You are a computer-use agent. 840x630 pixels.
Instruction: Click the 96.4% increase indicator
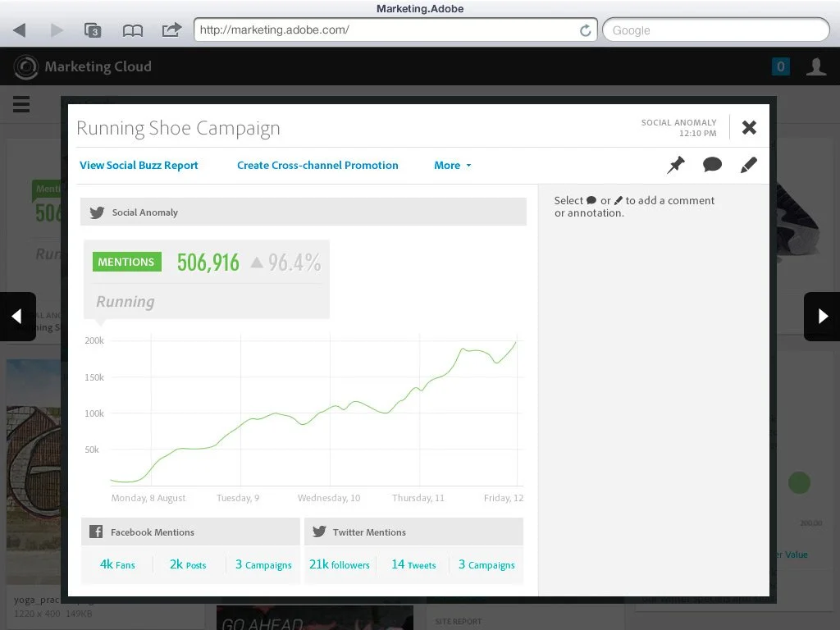pos(286,262)
